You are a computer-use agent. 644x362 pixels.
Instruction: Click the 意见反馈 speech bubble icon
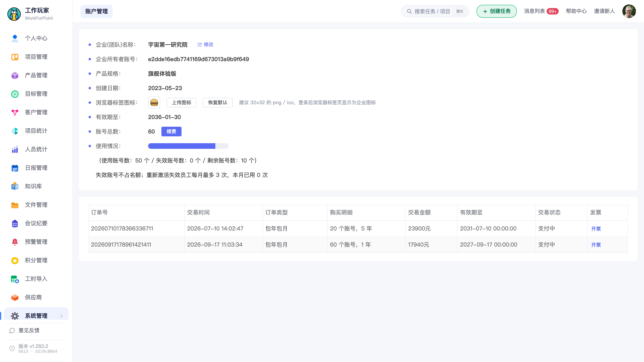click(12, 330)
